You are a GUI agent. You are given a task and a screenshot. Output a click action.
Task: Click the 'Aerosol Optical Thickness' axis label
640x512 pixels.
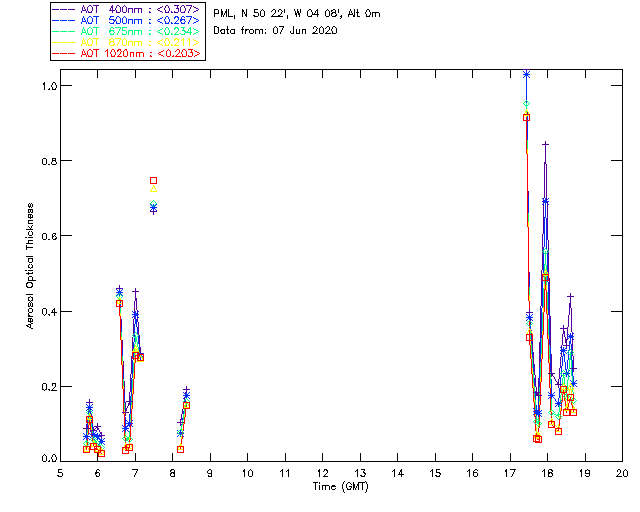(x=30, y=266)
